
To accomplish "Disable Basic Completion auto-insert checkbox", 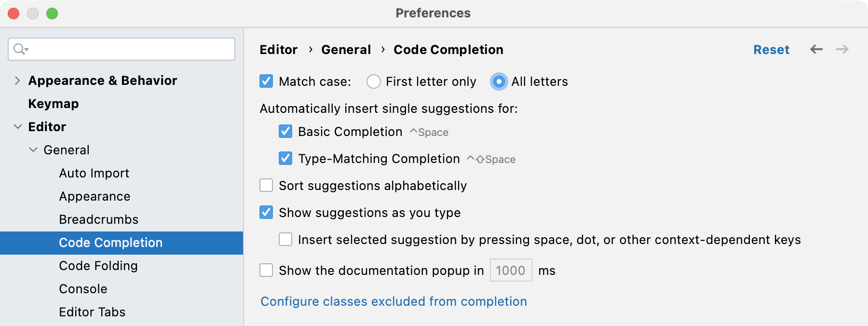I will [x=285, y=131].
